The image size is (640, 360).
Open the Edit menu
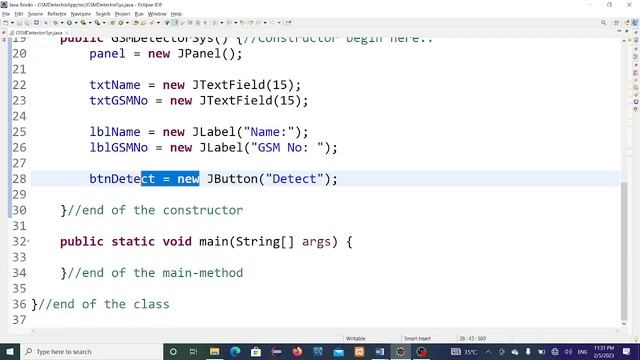(x=19, y=14)
